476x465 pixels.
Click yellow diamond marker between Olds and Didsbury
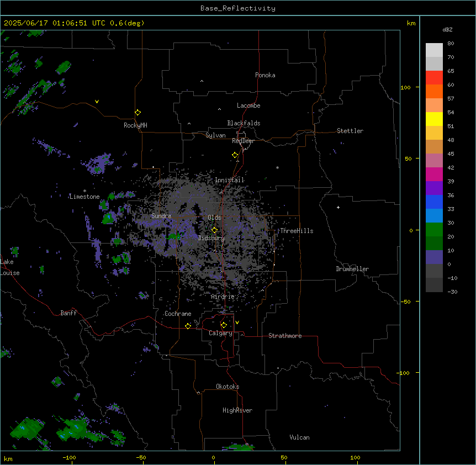coord(214,230)
